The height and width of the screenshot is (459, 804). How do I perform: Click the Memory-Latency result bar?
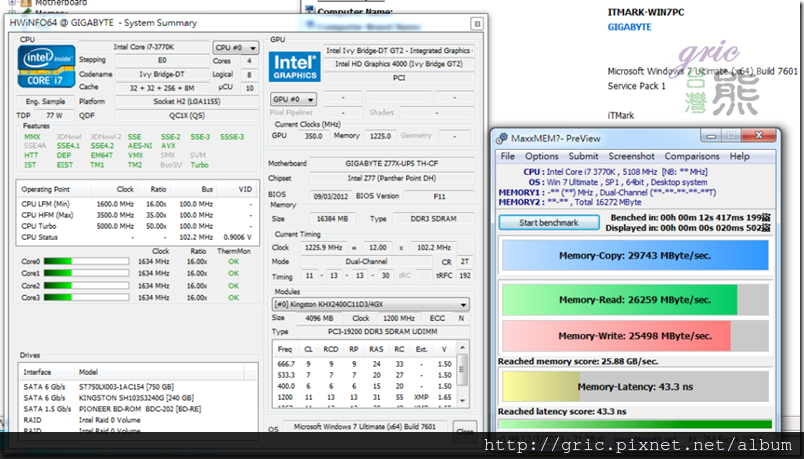(633, 386)
